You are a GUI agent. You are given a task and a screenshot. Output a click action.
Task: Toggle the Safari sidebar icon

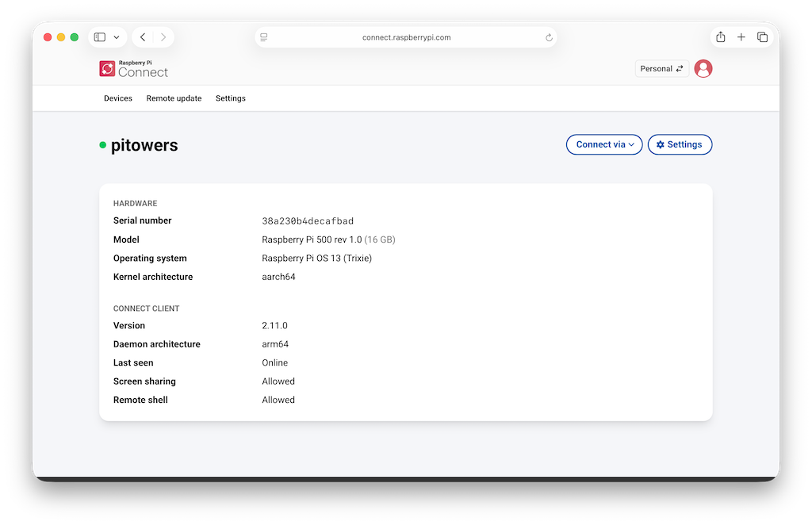[x=100, y=37]
